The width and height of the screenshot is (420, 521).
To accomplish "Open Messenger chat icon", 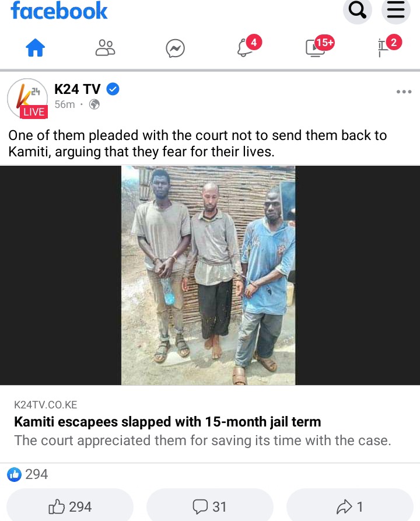I will point(175,48).
